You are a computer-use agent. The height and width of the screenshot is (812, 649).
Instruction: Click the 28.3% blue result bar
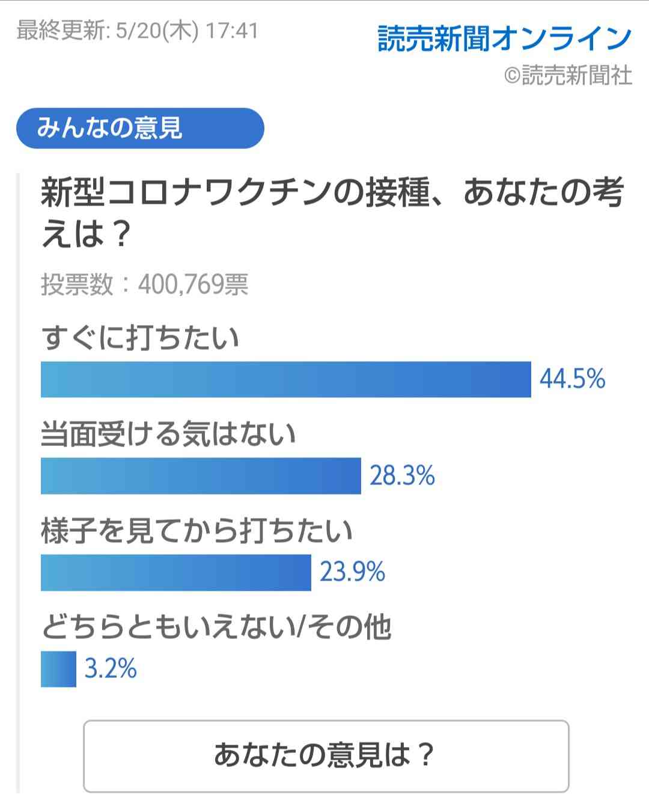point(201,476)
